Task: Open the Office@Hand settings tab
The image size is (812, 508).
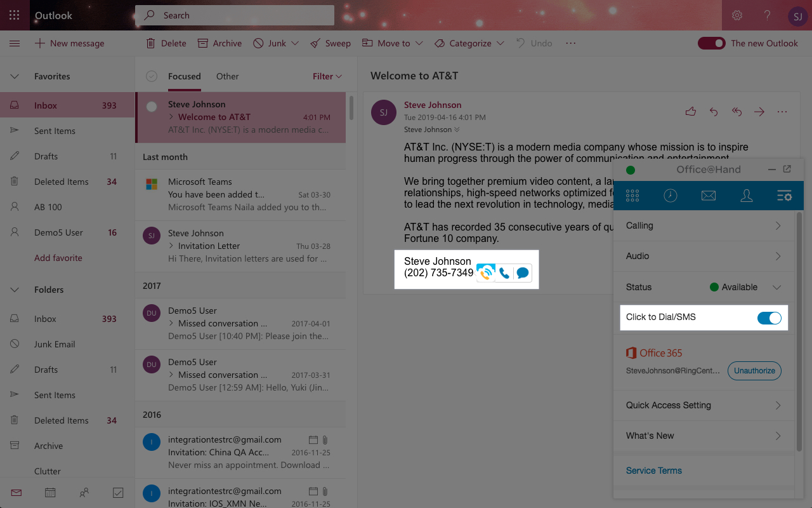Action: tap(784, 196)
